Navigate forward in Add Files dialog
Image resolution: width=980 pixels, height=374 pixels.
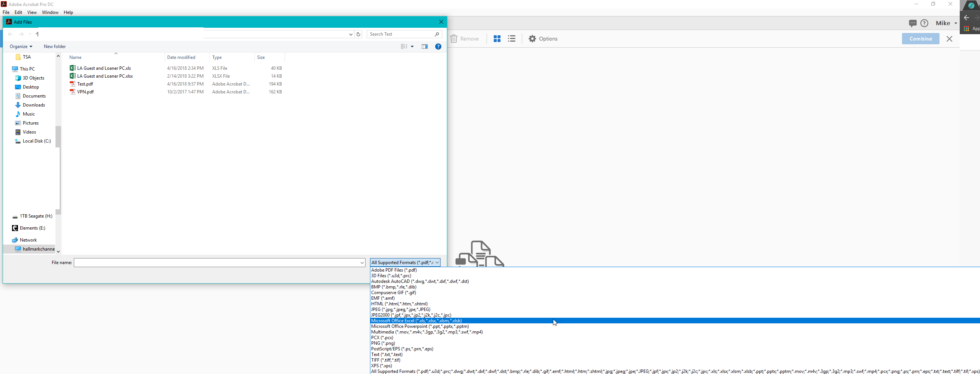pyautogui.click(x=21, y=34)
